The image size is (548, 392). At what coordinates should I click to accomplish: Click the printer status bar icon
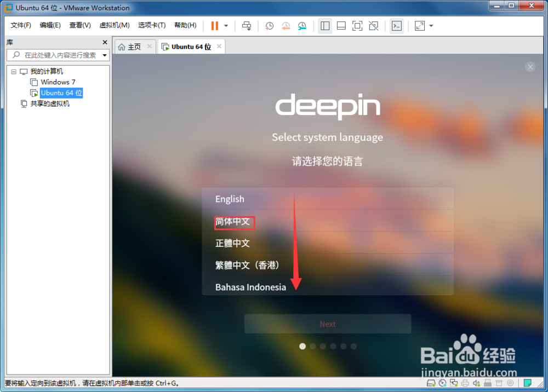pyautogui.click(x=465, y=383)
